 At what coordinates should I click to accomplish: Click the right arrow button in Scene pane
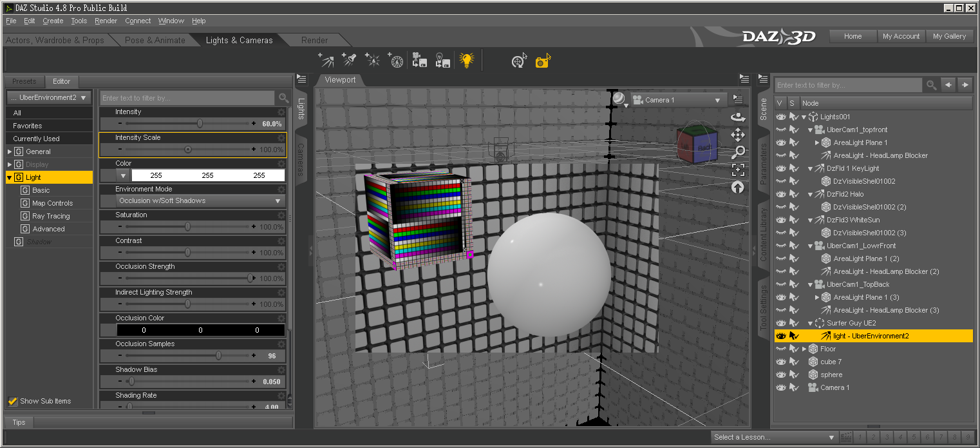pos(965,85)
